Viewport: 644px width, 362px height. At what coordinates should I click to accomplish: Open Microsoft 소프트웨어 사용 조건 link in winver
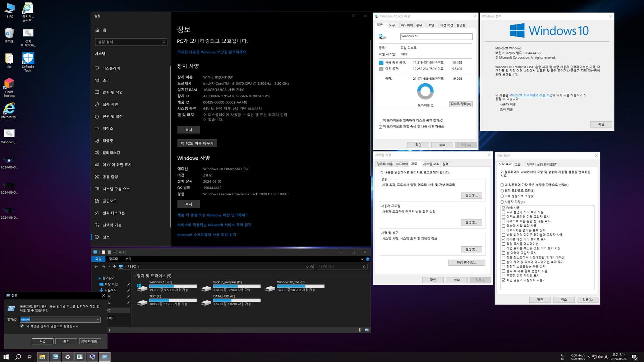click(x=530, y=95)
